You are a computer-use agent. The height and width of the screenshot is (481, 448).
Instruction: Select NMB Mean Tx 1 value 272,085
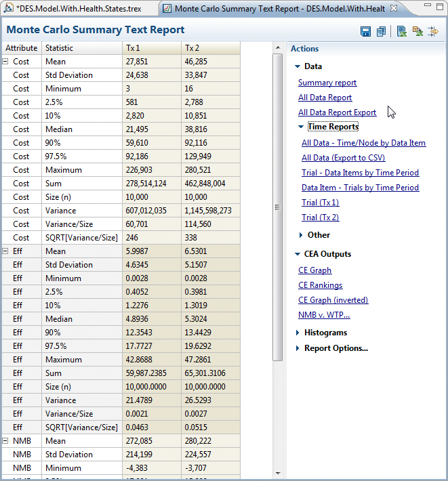[x=152, y=441]
